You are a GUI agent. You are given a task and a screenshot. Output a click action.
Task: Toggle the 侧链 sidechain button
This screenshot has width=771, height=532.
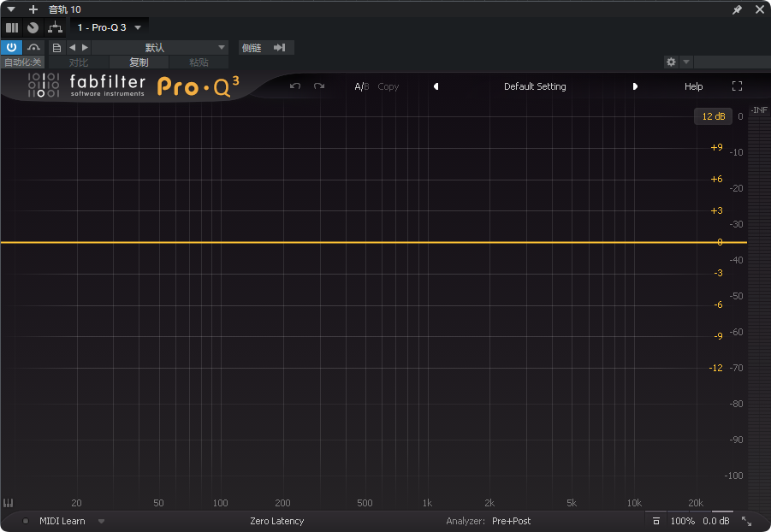pyautogui.click(x=252, y=48)
